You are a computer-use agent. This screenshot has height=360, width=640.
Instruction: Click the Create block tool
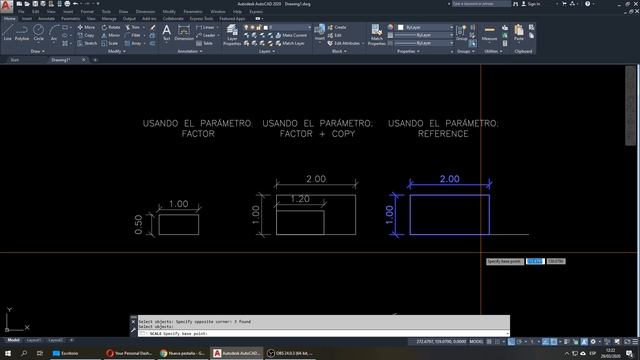(x=337, y=27)
